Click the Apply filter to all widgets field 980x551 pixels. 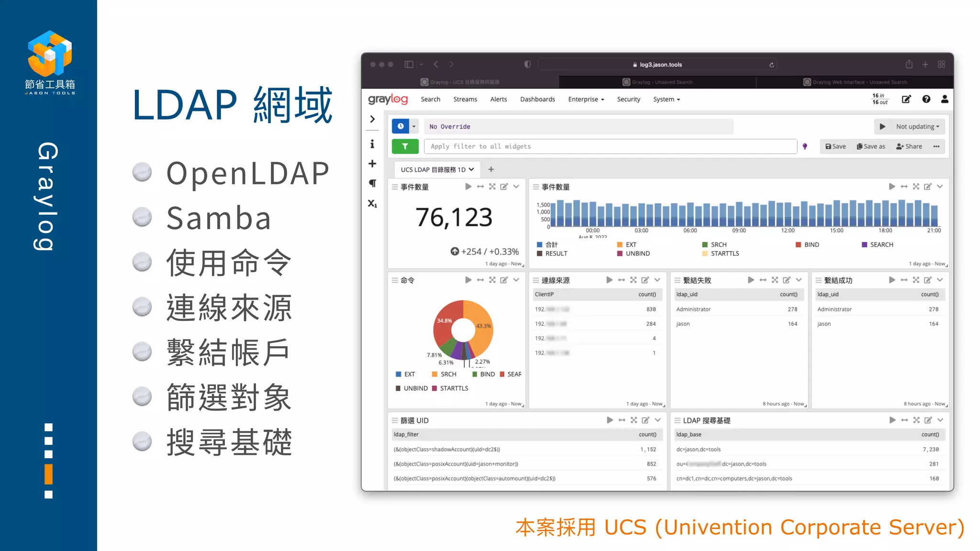[611, 146]
